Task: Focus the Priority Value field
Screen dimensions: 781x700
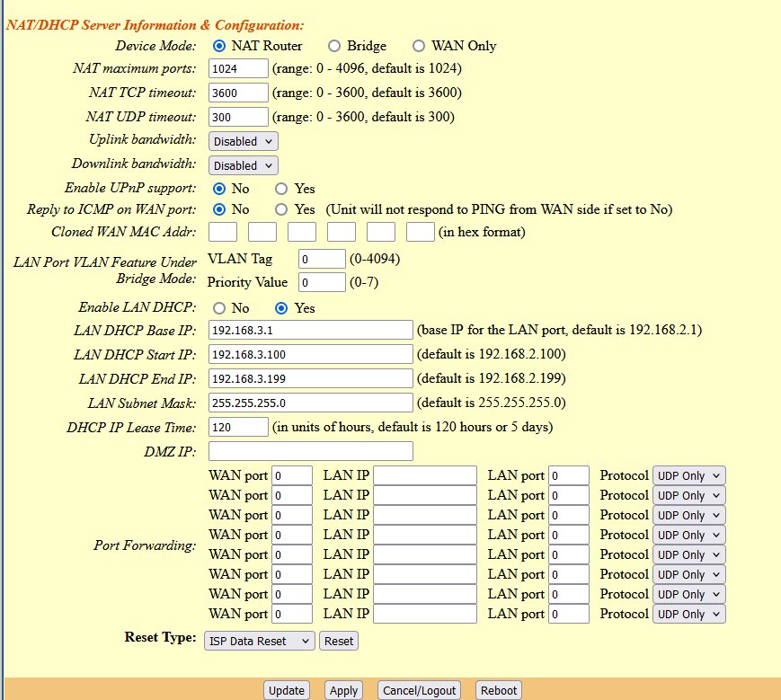Action: pyautogui.click(x=322, y=282)
